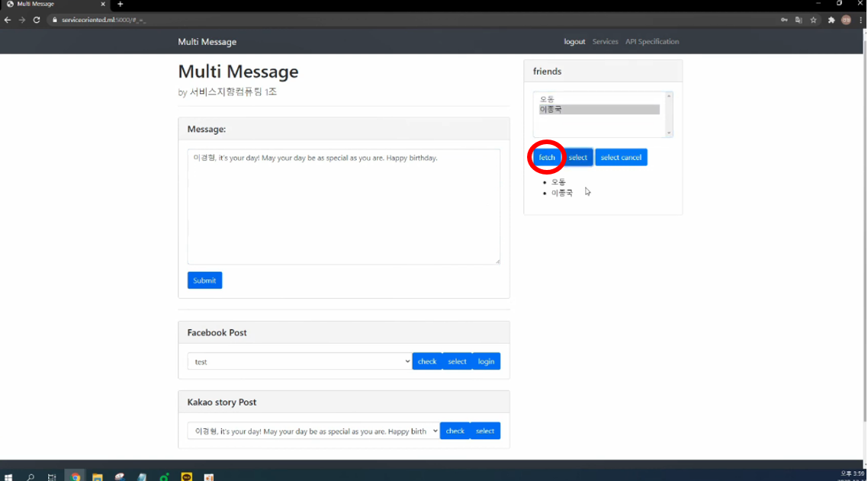Viewport: 868px width, 481px height.
Task: Bookmark this page with the star icon
Action: [813, 20]
